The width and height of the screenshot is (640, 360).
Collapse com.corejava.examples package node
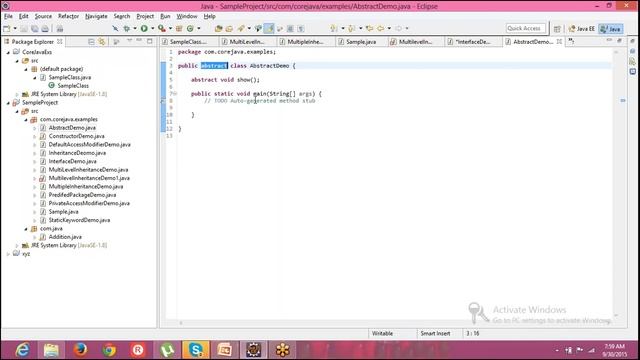[26, 120]
